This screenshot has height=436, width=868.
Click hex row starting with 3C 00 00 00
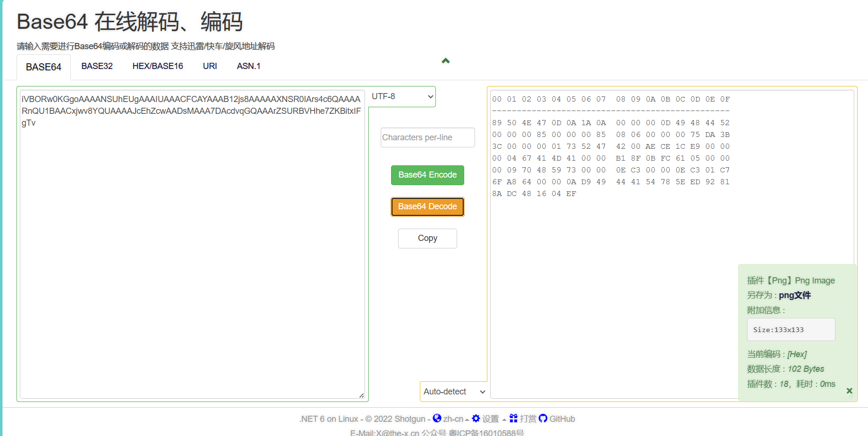point(611,146)
